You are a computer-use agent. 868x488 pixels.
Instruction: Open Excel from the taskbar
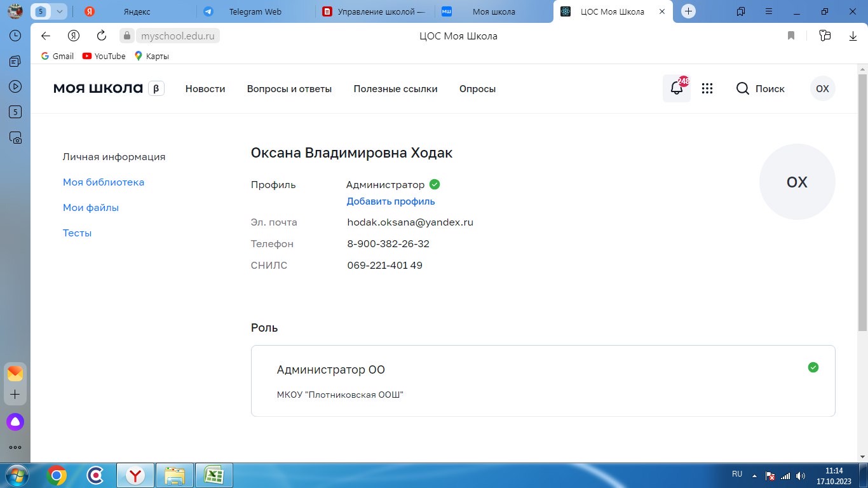pyautogui.click(x=214, y=475)
